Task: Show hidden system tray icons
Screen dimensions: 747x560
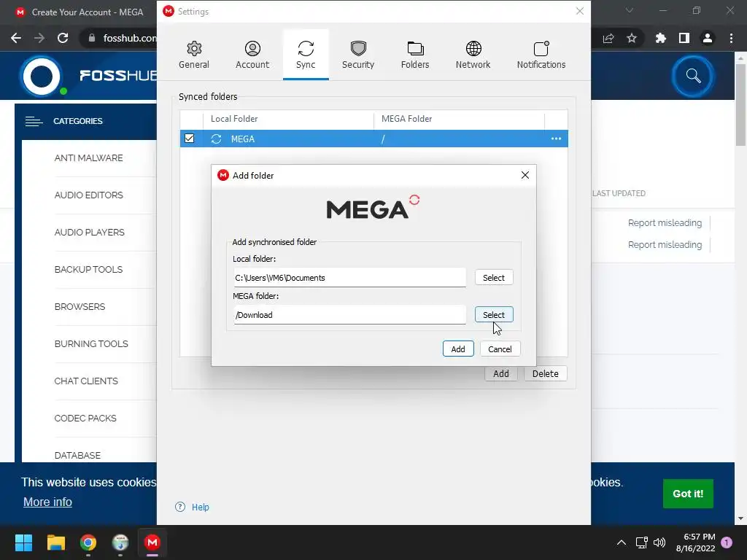Action: (x=622, y=542)
